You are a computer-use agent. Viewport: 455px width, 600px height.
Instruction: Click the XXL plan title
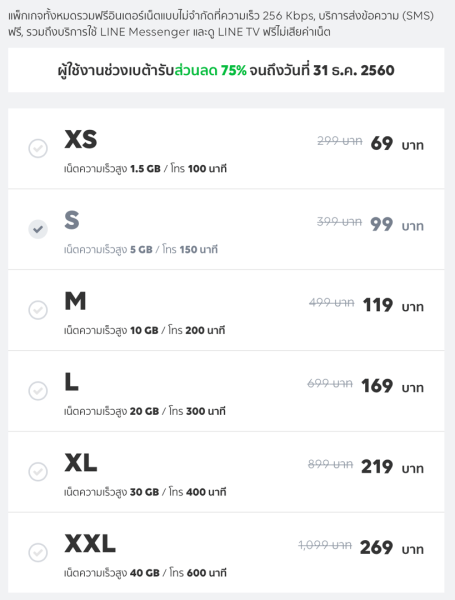pyautogui.click(x=90, y=543)
